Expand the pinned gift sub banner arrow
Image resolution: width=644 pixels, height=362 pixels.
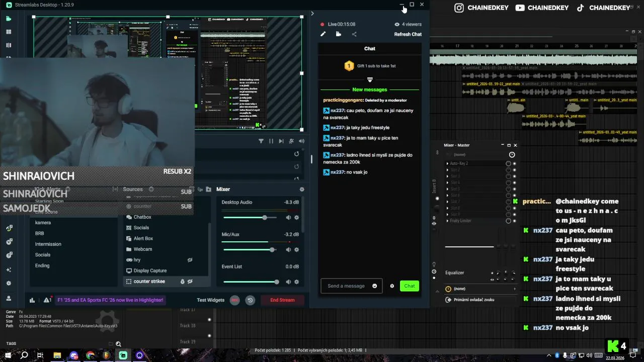(x=370, y=80)
